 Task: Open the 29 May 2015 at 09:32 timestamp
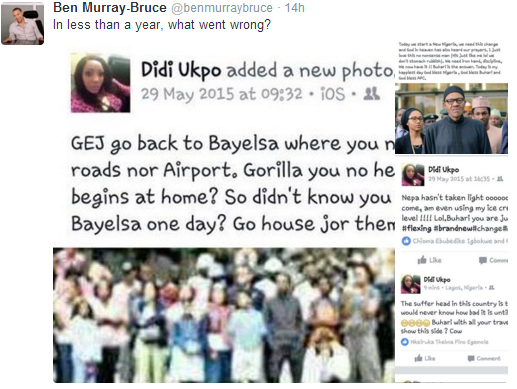222,94
